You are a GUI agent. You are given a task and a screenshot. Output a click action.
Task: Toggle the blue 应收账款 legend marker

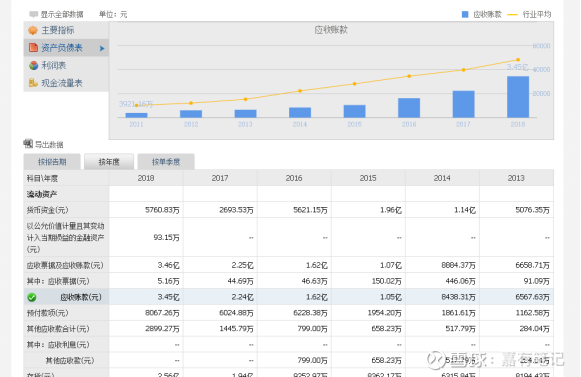pyautogui.click(x=465, y=14)
